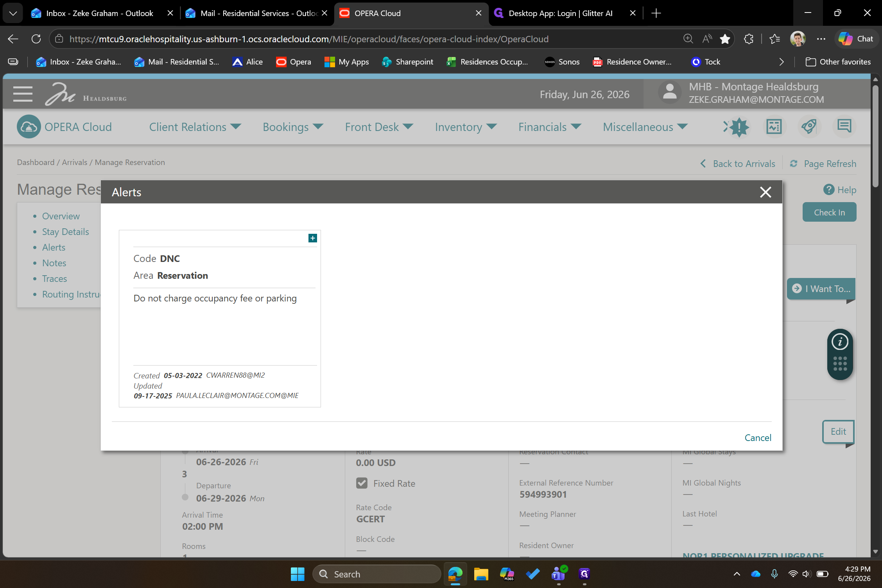Click the dotted grid on floating widget
This screenshot has height=588, width=882.
[840, 364]
